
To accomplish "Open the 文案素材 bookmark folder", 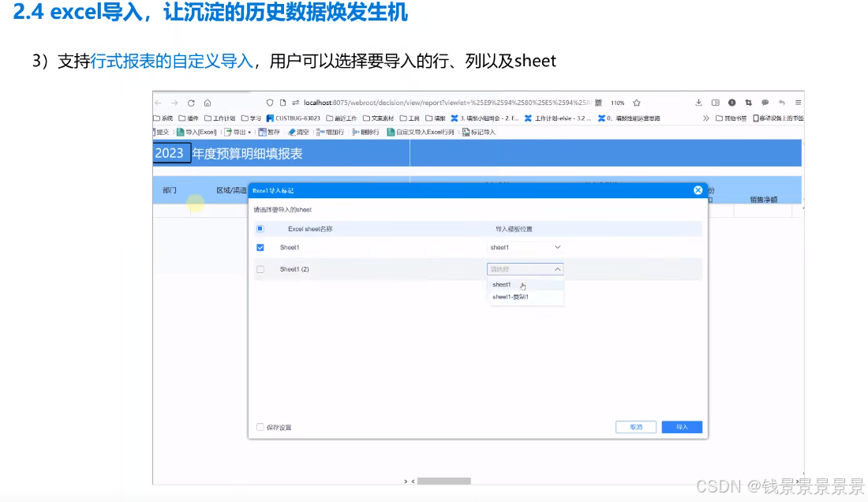I will 378,118.
